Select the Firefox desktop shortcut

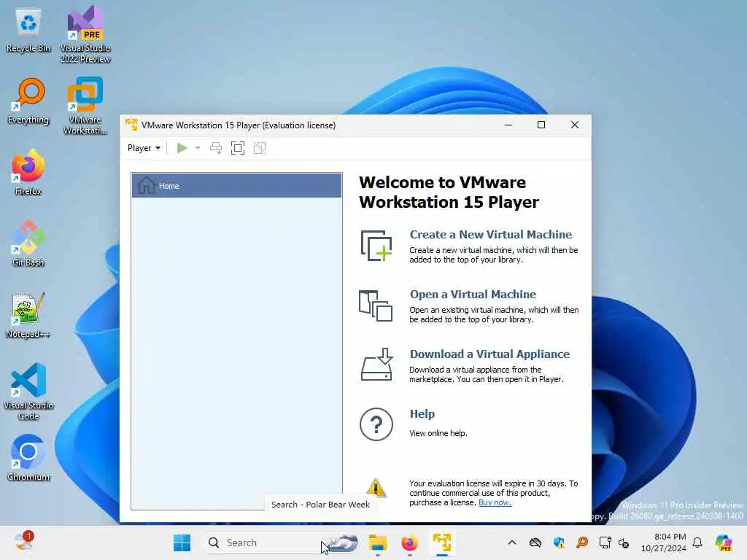coord(28,172)
